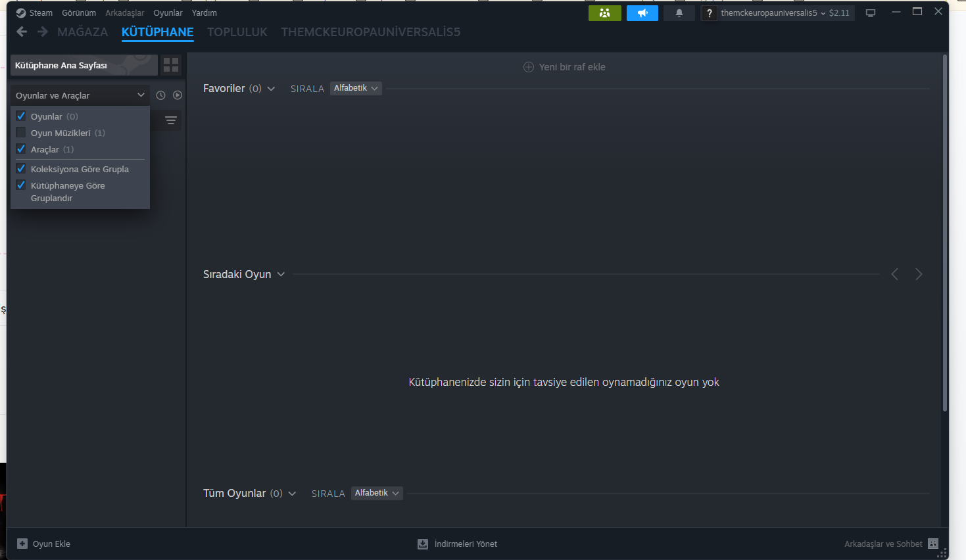The width and height of the screenshot is (966, 560).
Task: Open Tüm Oyunlar sort dropdown Alfabetik
Action: (377, 493)
